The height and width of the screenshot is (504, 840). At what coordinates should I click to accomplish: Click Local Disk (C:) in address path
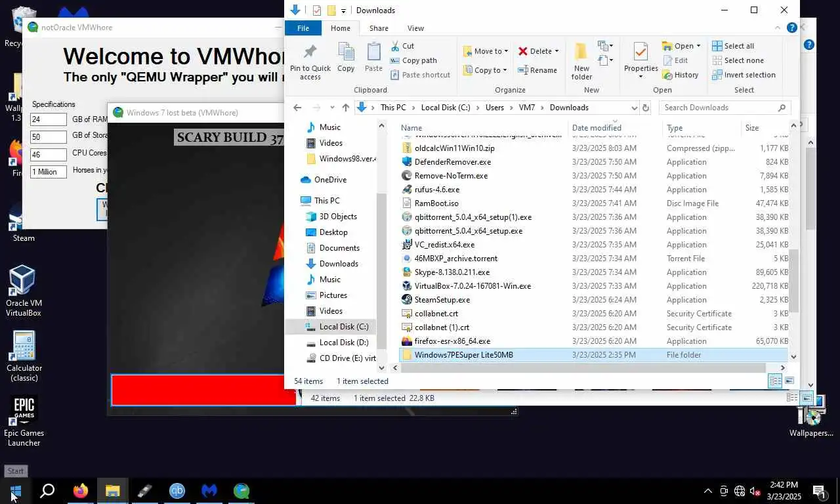pos(446,108)
